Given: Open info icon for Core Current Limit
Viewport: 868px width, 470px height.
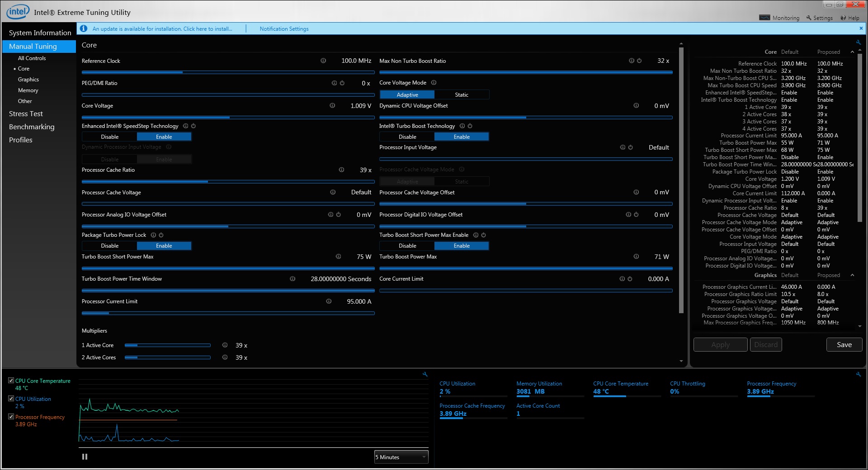Looking at the screenshot, I should pos(622,279).
